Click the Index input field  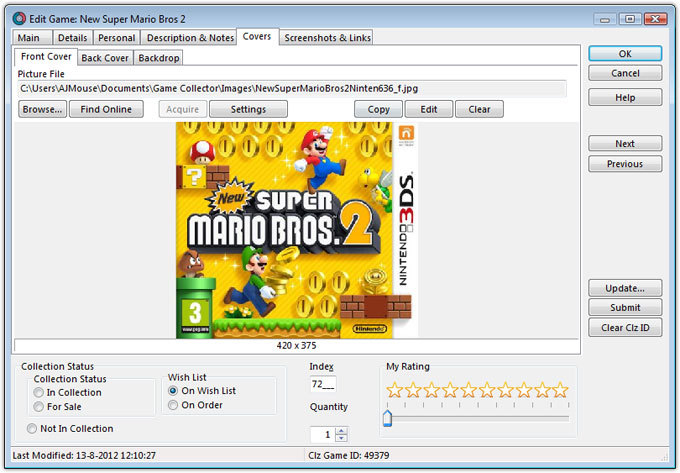pos(323,384)
